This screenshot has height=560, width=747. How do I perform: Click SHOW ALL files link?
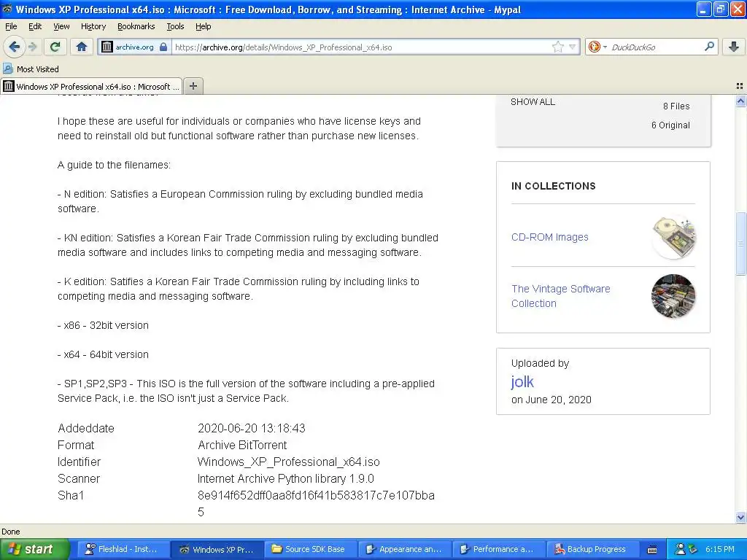coord(533,102)
